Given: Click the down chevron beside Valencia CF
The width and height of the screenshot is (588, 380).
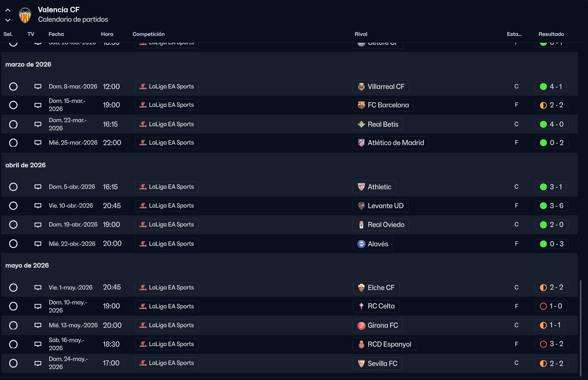Looking at the screenshot, I should pyautogui.click(x=8, y=20).
